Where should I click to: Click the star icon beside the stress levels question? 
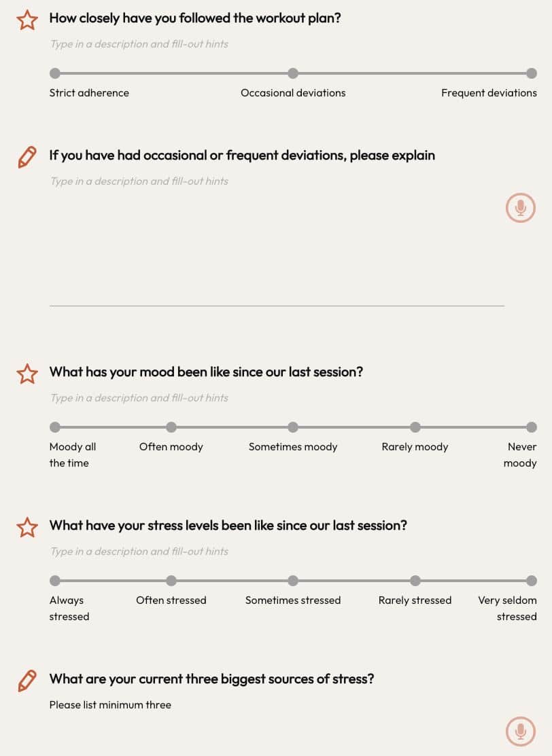tap(27, 527)
